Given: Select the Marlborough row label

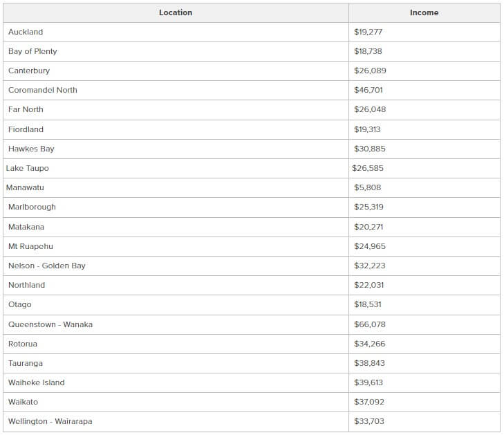Looking at the screenshot, I should [x=32, y=207].
